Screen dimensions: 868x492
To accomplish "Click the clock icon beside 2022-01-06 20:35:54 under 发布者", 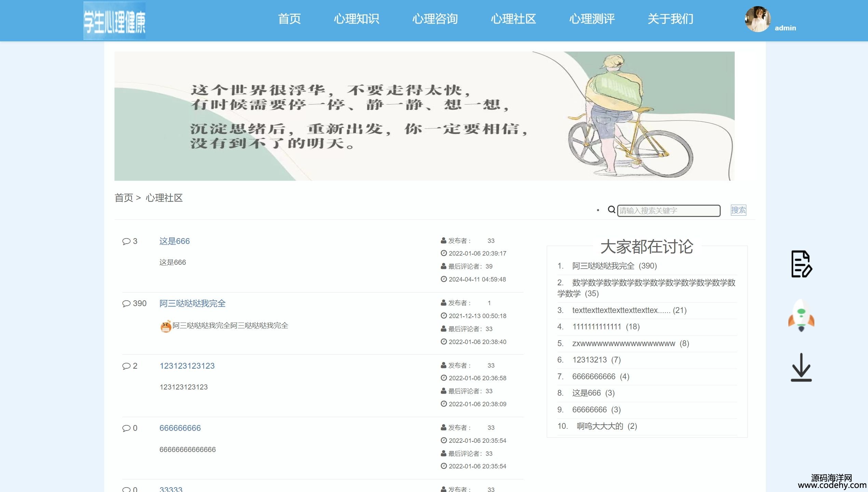I will [x=444, y=440].
